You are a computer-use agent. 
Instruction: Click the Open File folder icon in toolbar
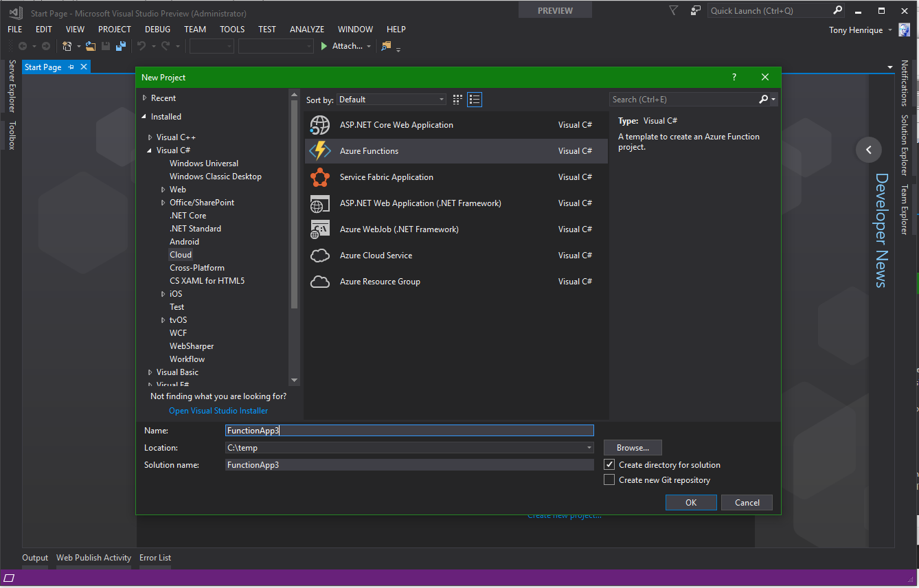[x=91, y=46]
